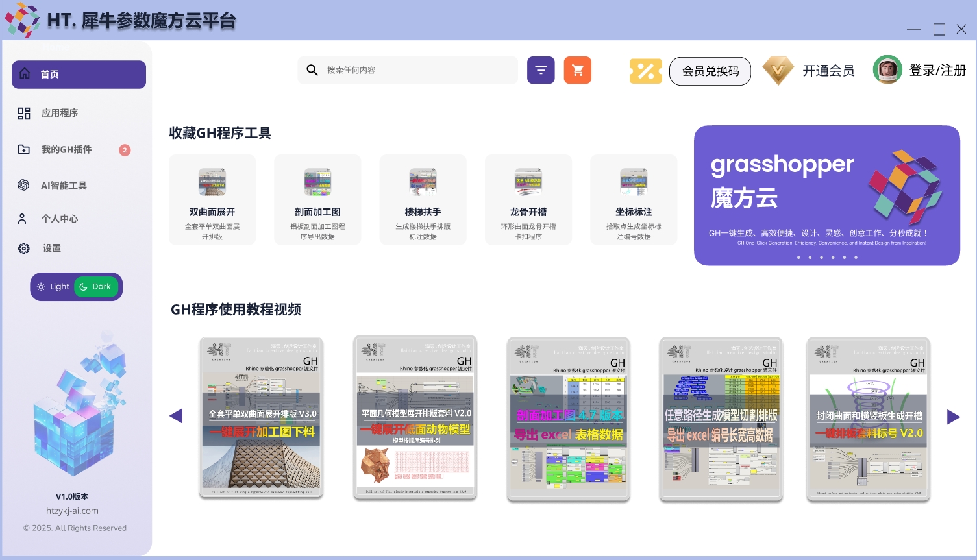This screenshot has height=560, width=977.
Task: Open the orange shopping cart
Action: click(x=577, y=70)
